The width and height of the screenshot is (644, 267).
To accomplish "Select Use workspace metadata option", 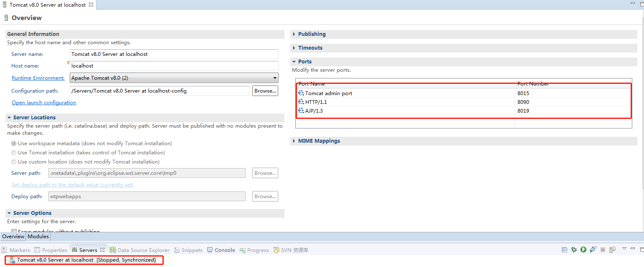I will pyautogui.click(x=14, y=144).
